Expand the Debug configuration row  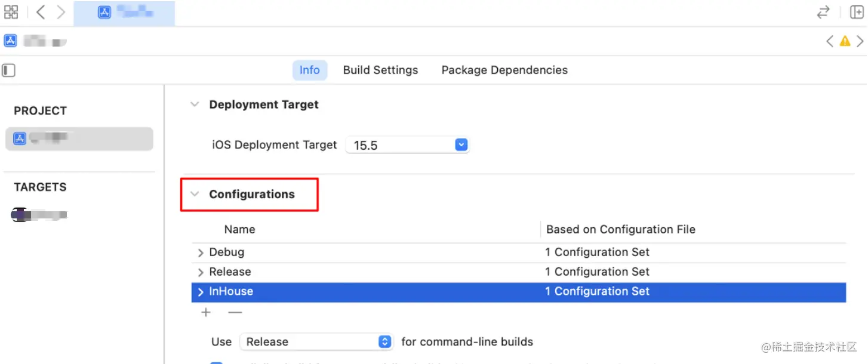coord(201,252)
